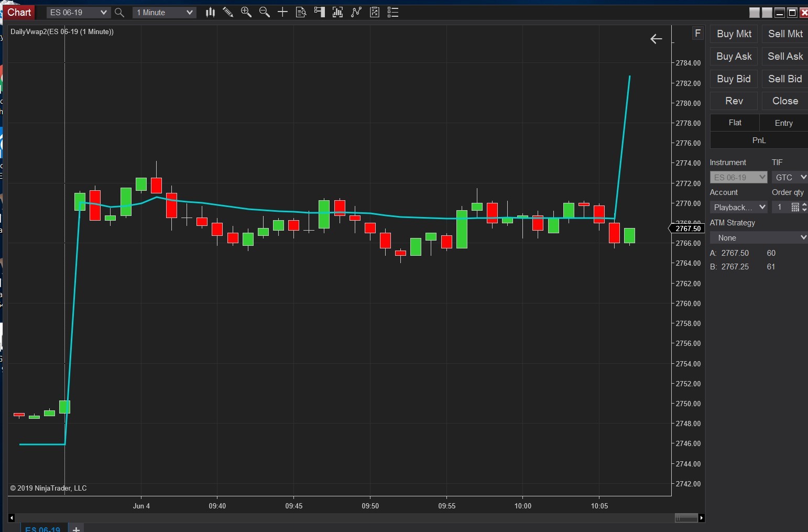
Task: Click the 10:00 time axis label
Action: 523,506
